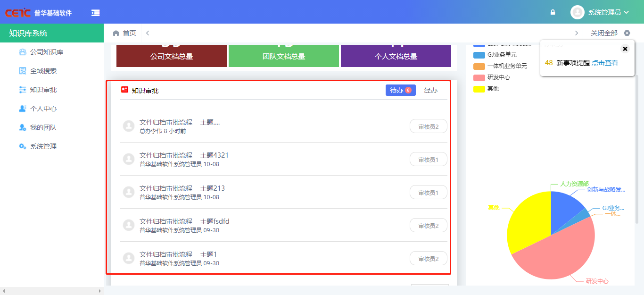Toggle GJ业务单元 legend item

[x=495, y=55]
